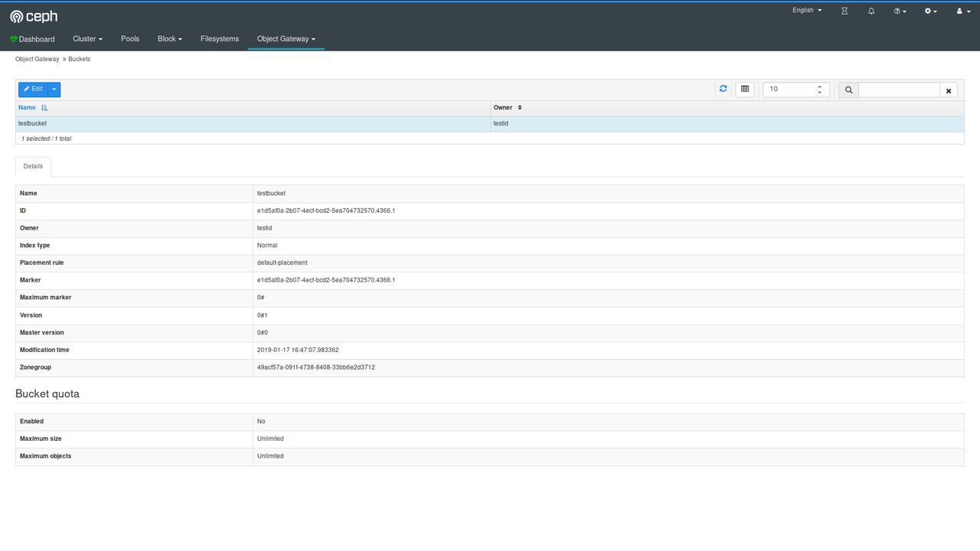This screenshot has width=980, height=551.
Task: Click the Maximum size Unlimited value
Action: (x=270, y=439)
